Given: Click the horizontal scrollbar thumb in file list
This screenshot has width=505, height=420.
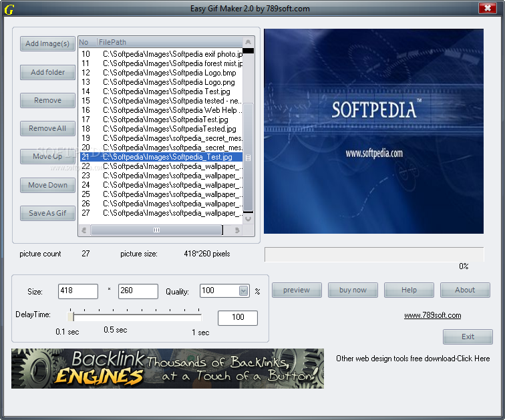Looking at the screenshot, I should tap(156, 230).
